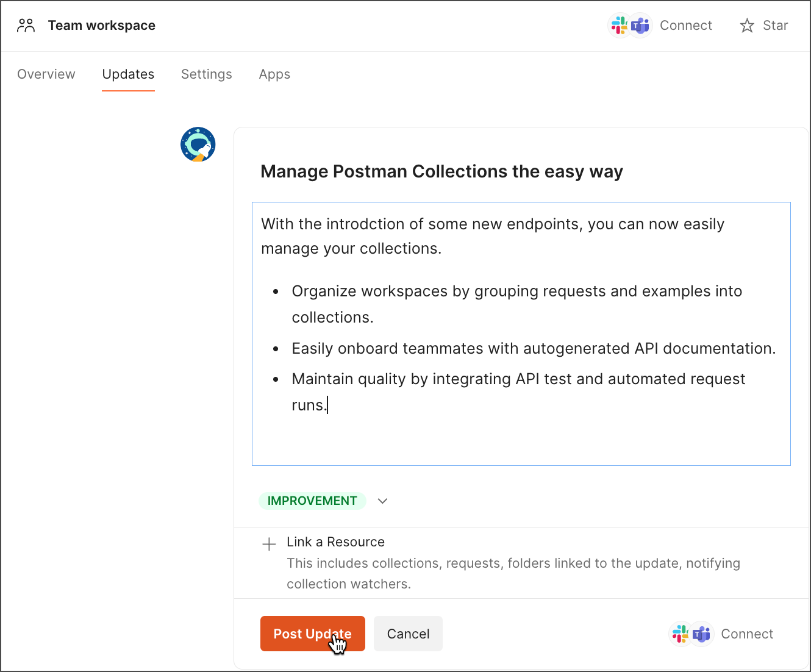Click the Slack icon near the bottom Connect
Viewport: 811px width, 672px height.
click(679, 634)
